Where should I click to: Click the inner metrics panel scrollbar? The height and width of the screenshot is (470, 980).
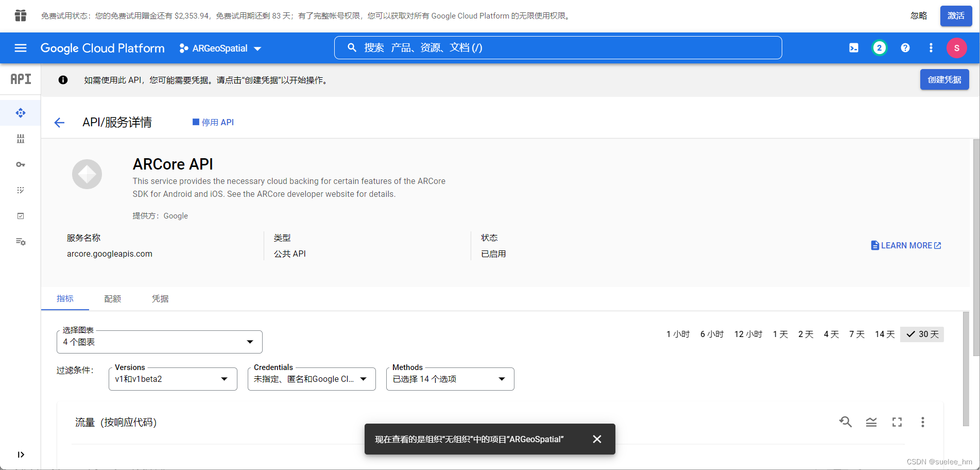tap(966, 368)
